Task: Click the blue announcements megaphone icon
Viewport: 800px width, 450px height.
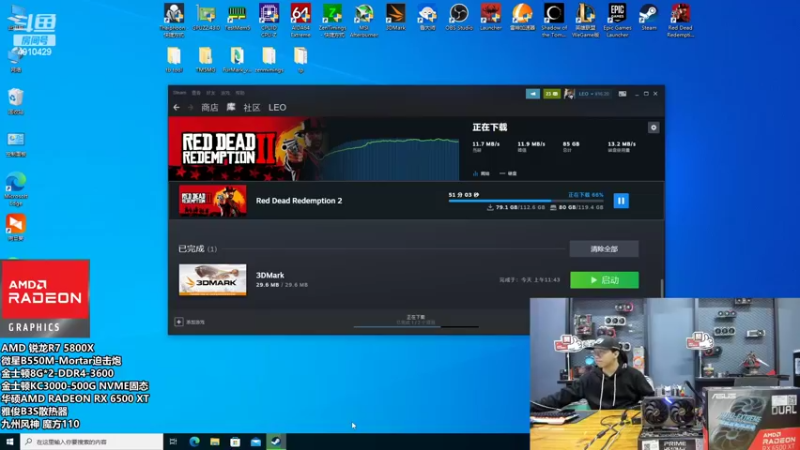Action: click(533, 94)
